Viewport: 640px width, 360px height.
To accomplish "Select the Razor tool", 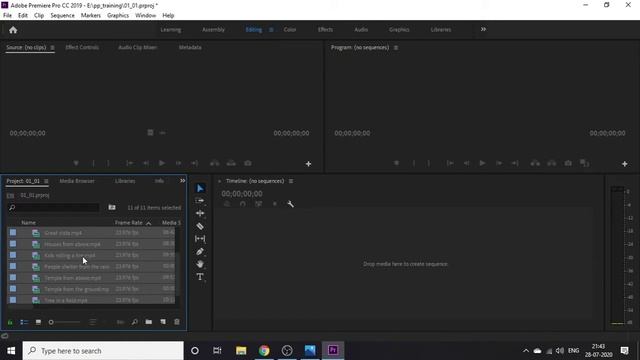I will click(x=200, y=226).
